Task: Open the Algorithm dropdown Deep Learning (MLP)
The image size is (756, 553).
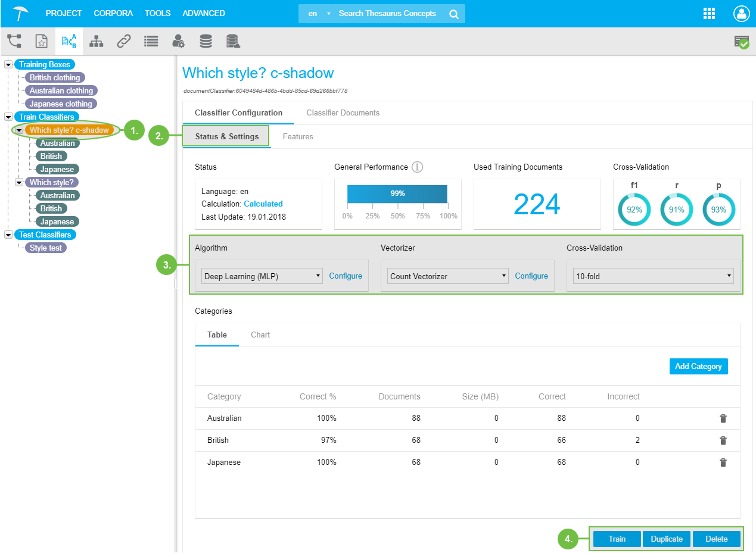Action: [x=262, y=276]
